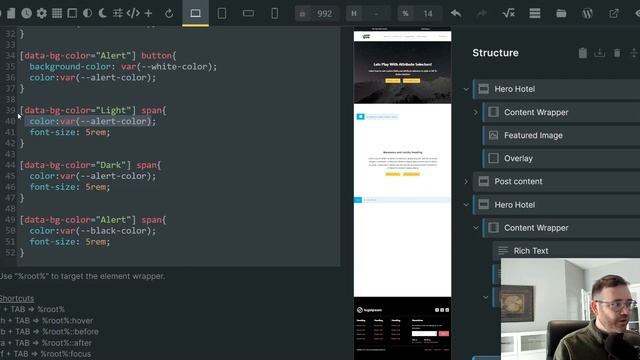640x360 pixels.
Task: Click the Undo arrow
Action: pos(456,13)
